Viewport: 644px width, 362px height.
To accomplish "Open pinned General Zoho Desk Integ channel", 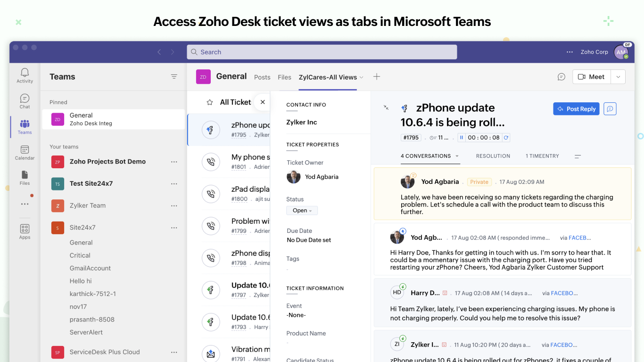I will point(113,119).
